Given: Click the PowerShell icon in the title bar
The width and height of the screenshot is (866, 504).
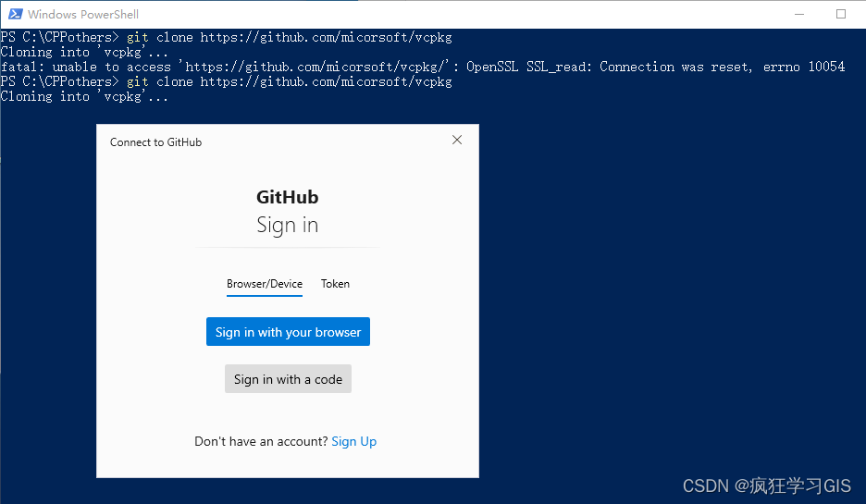Looking at the screenshot, I should pos(16,15).
